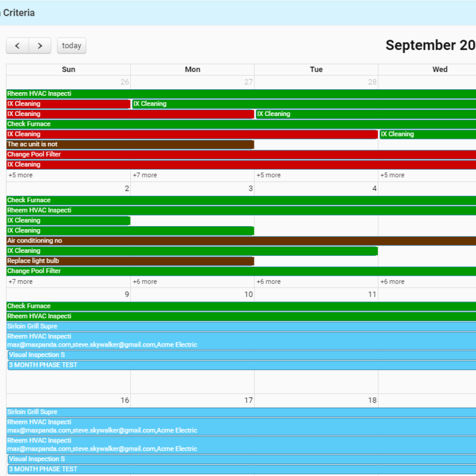Image resolution: width=476 pixels, height=476 pixels.
Task: Click the Sun column header
Action: pos(68,69)
